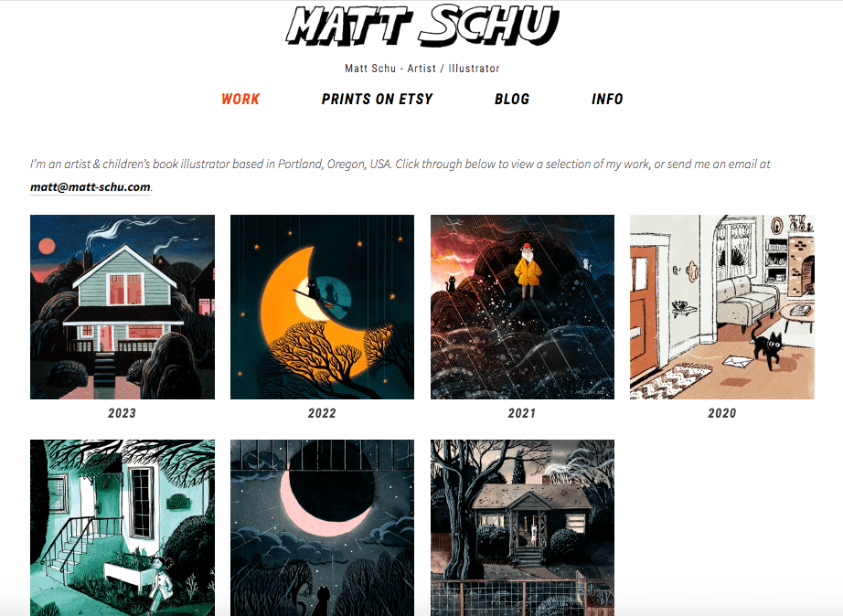Click the Matt Schu logo header

pyautogui.click(x=422, y=26)
